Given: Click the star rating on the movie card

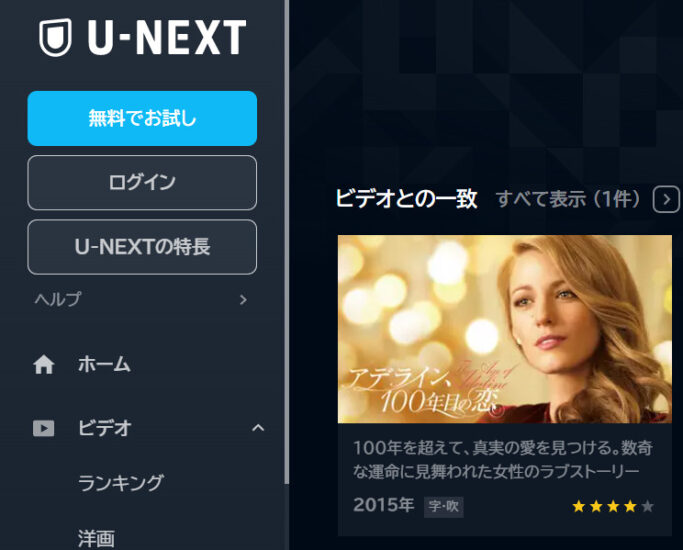Looking at the screenshot, I should tap(613, 506).
